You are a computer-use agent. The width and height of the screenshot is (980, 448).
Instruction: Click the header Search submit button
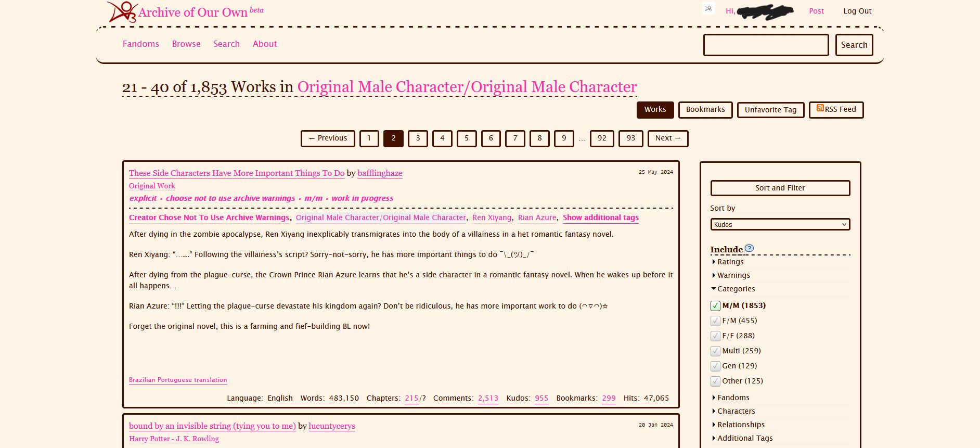tap(854, 45)
